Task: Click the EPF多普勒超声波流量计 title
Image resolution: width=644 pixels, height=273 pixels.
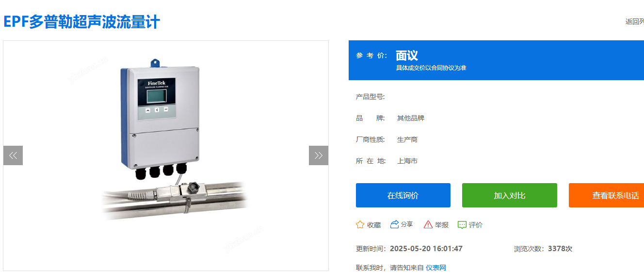Action: point(81,22)
